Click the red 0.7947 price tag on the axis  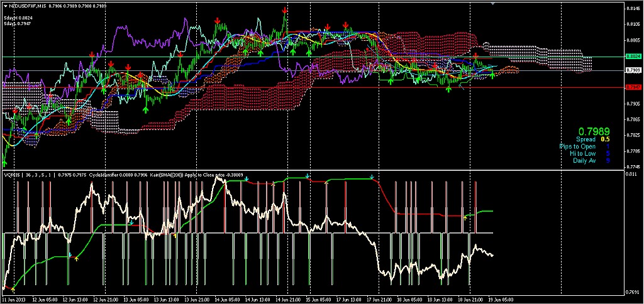633,87
